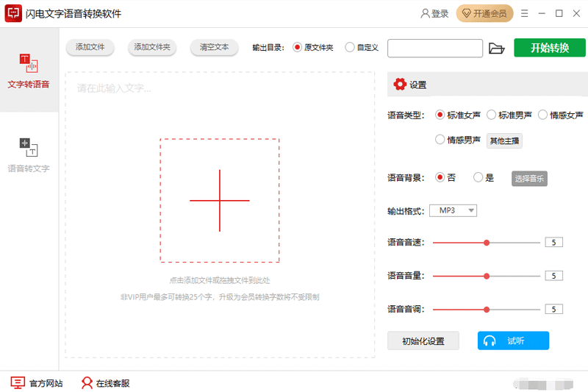Open the hamburger menu icon in title bar
The width and height of the screenshot is (588, 392).
[x=525, y=13]
